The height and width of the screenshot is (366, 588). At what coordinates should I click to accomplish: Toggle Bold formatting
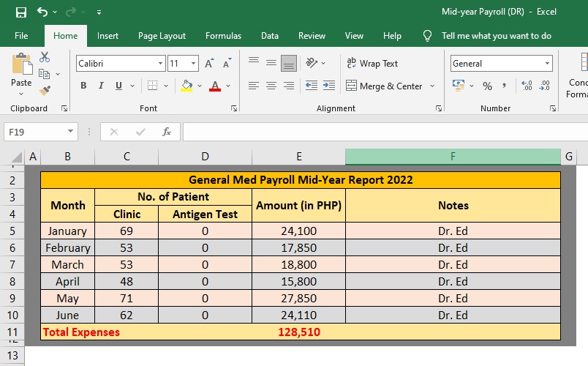(x=83, y=86)
